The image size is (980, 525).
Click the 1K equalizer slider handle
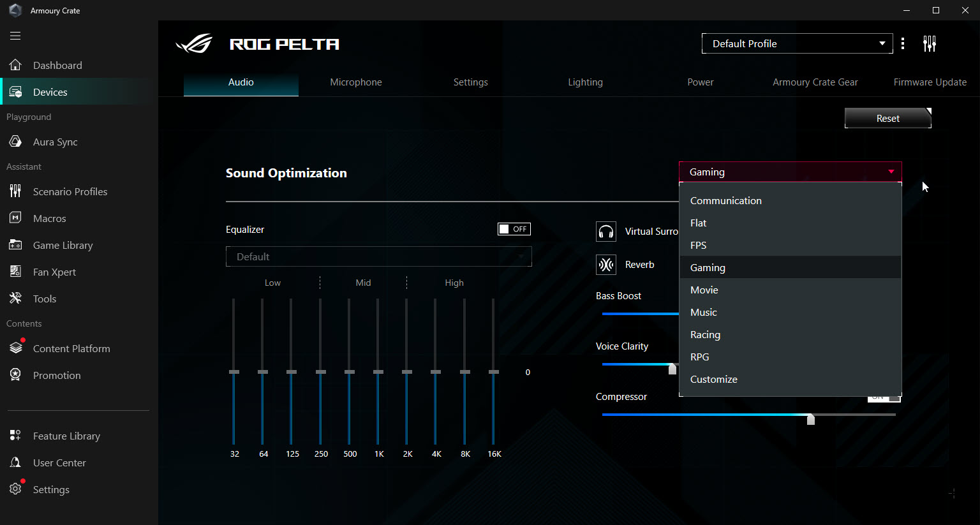(x=378, y=372)
